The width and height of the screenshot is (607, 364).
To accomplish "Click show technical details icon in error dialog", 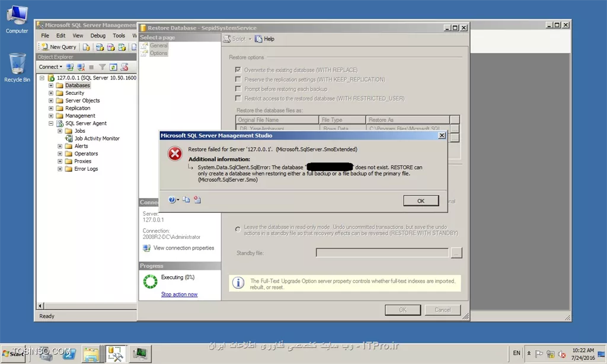I will point(197,199).
